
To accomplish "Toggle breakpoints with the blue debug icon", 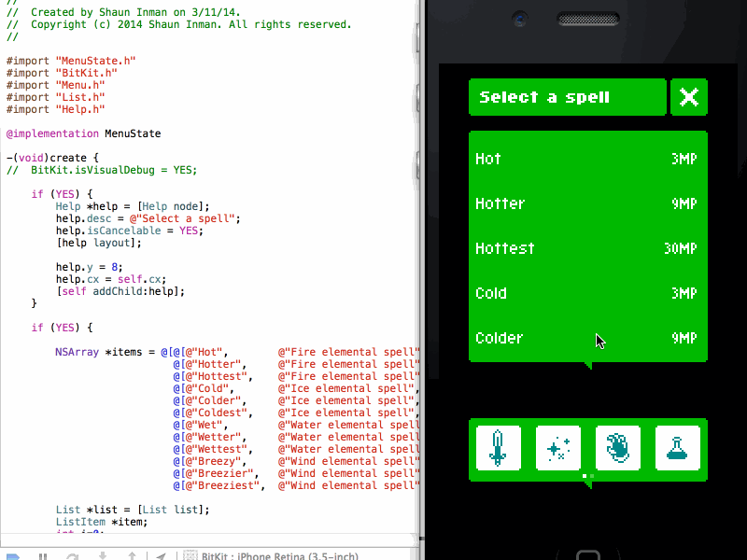I will pos(13,556).
